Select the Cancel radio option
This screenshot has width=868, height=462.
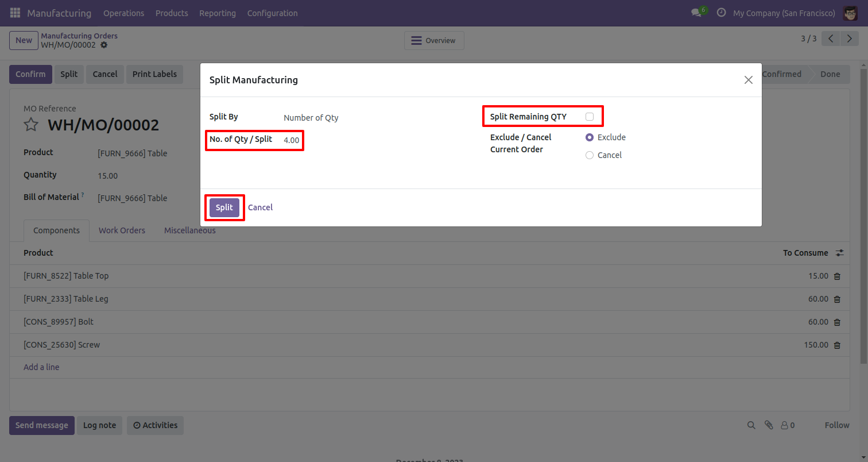(590, 155)
